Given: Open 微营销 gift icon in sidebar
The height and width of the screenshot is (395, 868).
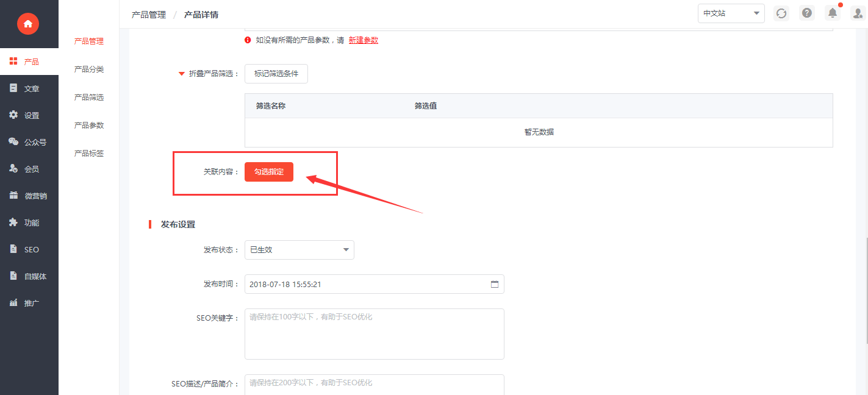Looking at the screenshot, I should click(13, 196).
